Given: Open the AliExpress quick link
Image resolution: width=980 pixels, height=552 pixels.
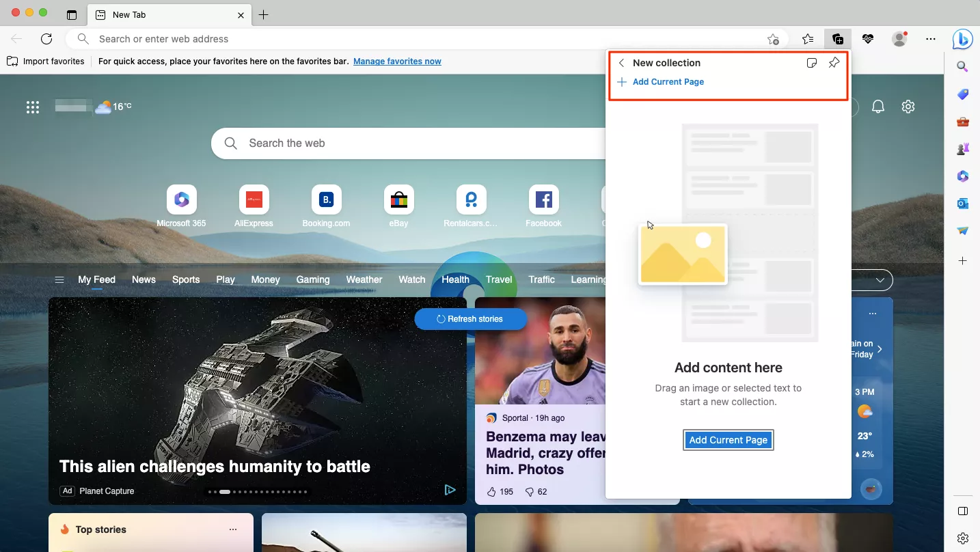Looking at the screenshot, I should point(254,206).
